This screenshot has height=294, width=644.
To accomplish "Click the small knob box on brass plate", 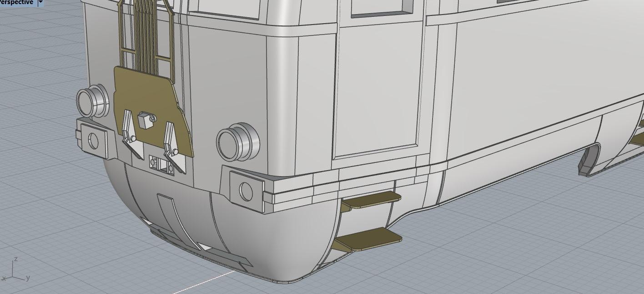I will point(146,121).
